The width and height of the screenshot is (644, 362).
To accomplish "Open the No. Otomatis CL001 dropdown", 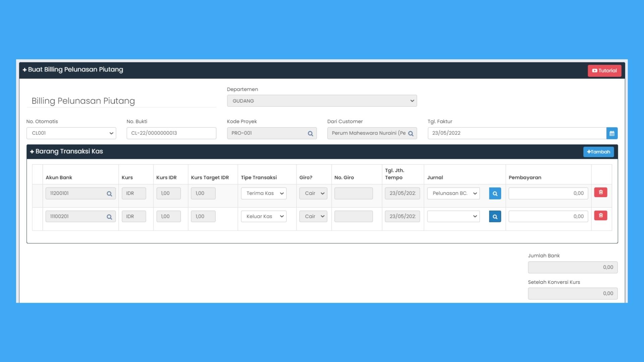I will click(71, 133).
